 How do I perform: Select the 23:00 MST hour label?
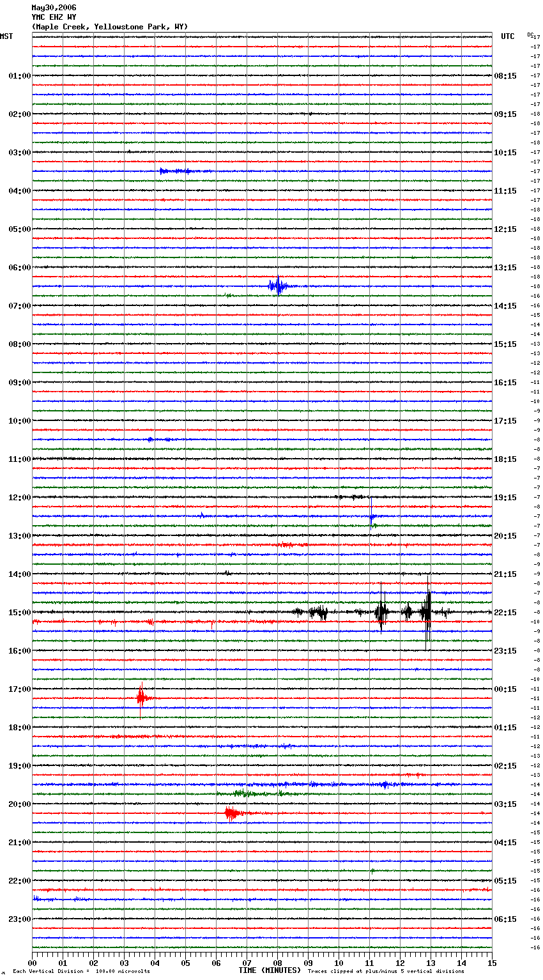pyautogui.click(x=20, y=919)
